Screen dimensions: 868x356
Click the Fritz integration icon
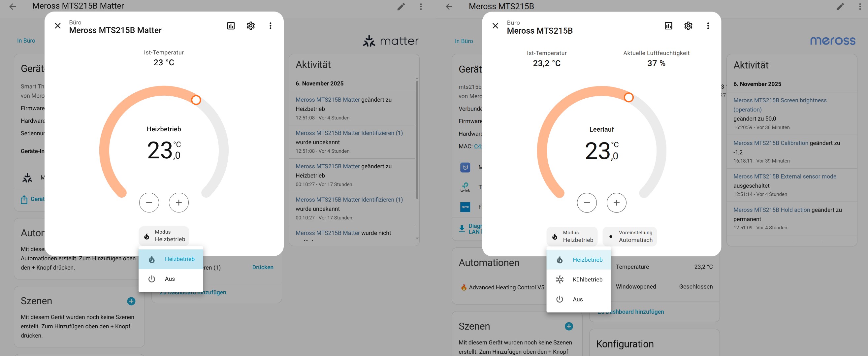click(x=465, y=207)
